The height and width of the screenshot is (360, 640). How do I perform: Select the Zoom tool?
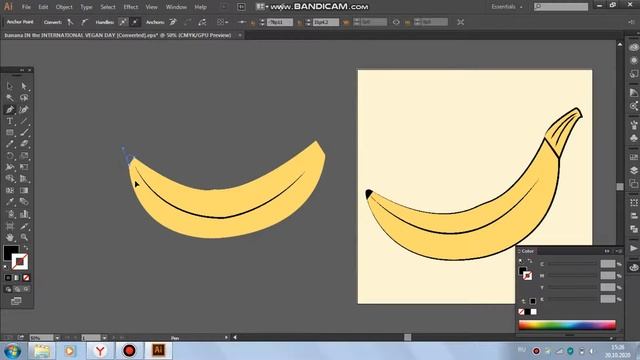pyautogui.click(x=24, y=237)
